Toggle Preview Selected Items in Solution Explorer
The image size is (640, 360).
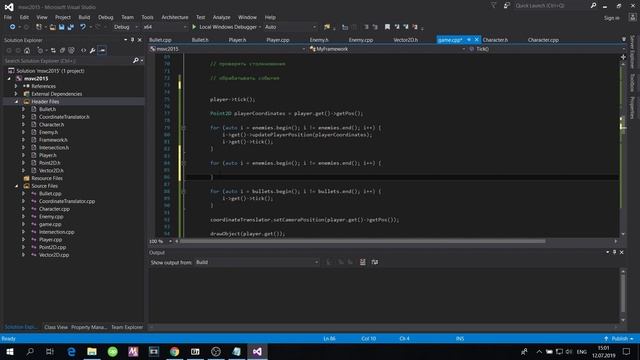click(102, 50)
